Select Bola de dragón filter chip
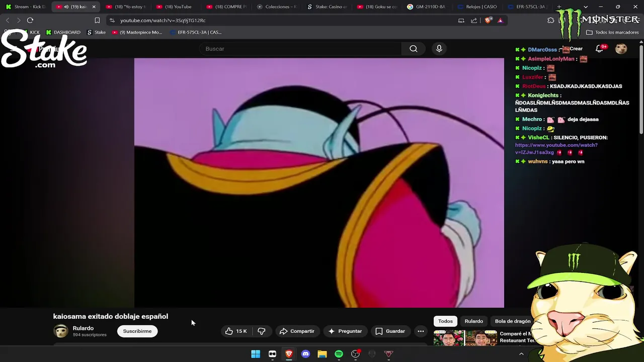Viewport: 644px width, 362px height. click(x=513, y=321)
